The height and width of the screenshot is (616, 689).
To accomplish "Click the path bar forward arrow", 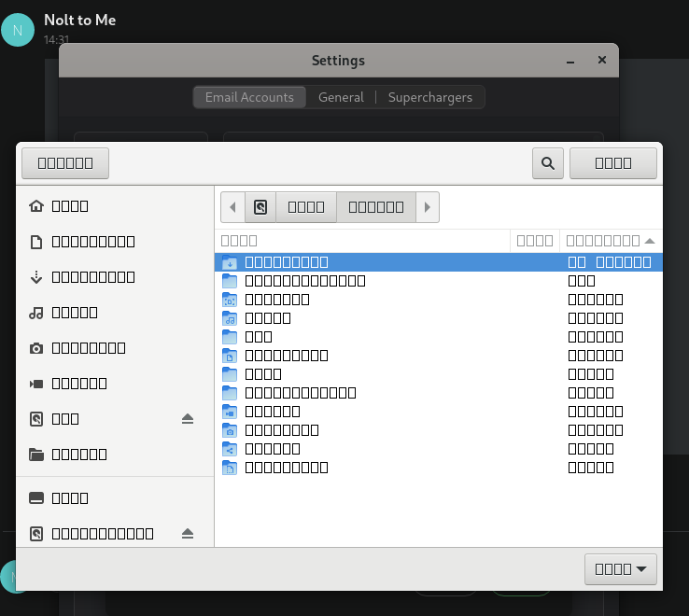I will click(x=427, y=207).
